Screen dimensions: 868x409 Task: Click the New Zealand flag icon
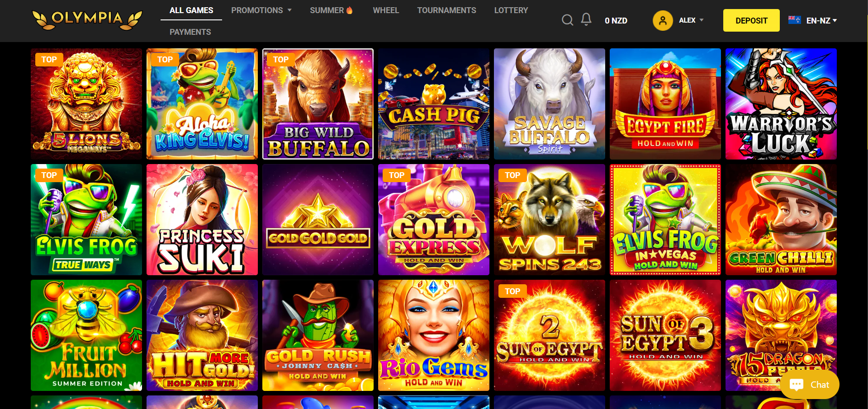click(x=795, y=20)
